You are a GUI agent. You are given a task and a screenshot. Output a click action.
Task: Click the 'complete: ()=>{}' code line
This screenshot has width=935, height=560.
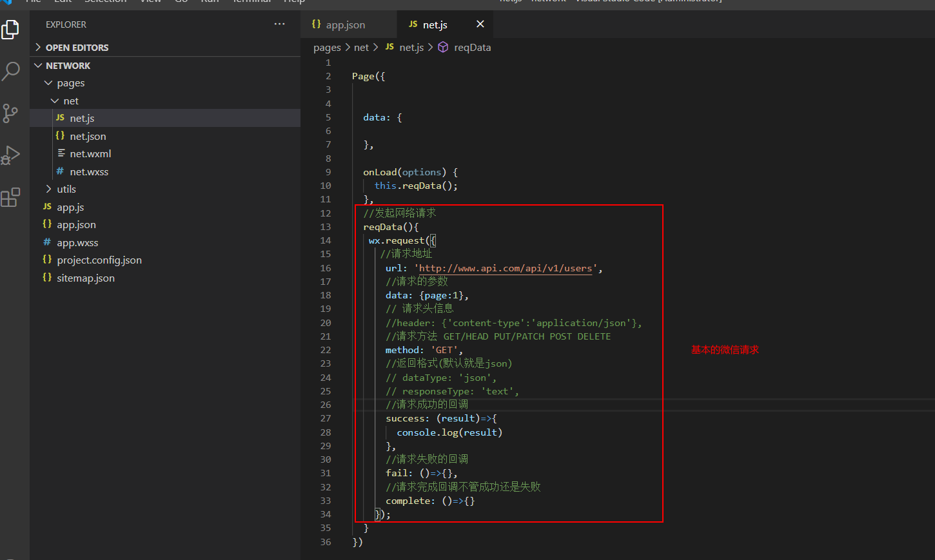click(x=430, y=501)
